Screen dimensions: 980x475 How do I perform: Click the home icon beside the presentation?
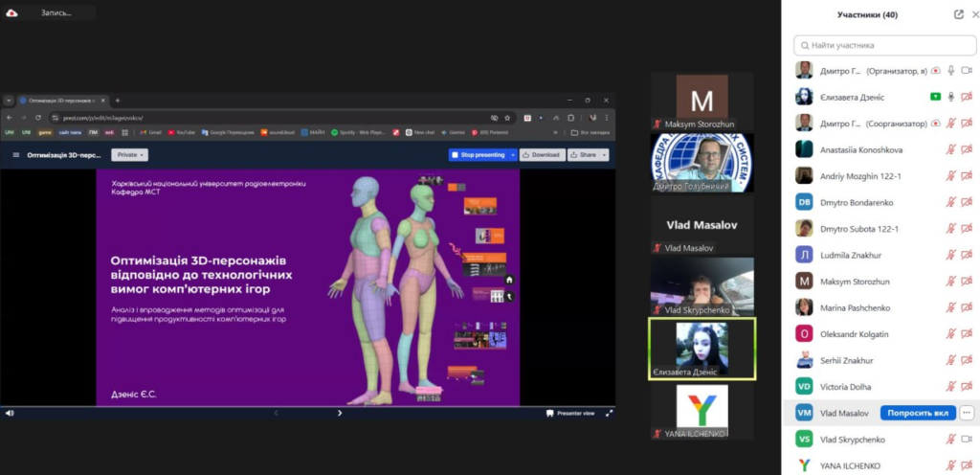click(510, 280)
